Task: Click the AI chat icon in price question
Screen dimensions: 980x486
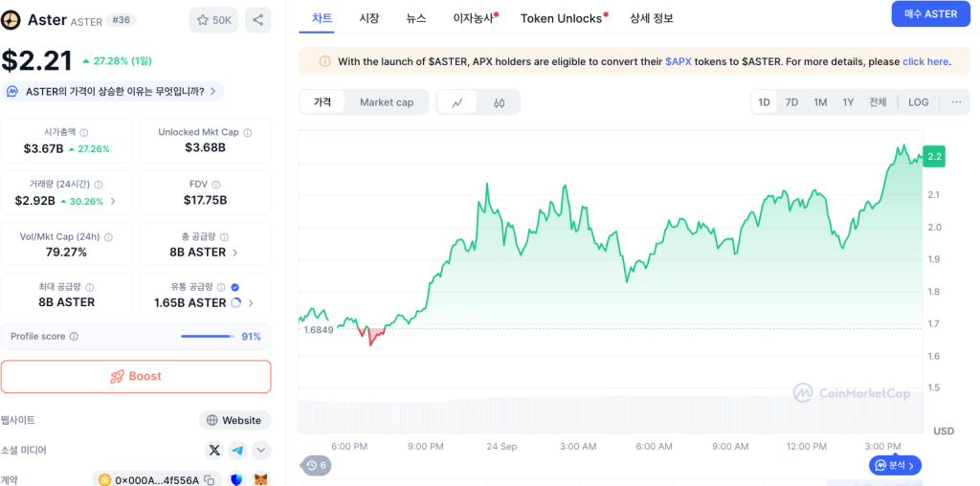Action: (11, 92)
